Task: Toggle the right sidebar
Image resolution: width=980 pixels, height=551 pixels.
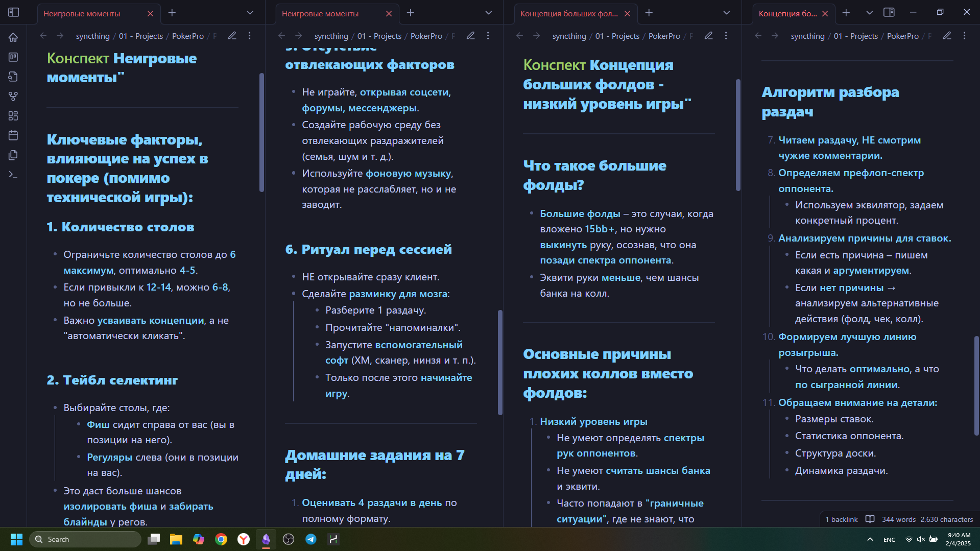Action: coord(889,12)
